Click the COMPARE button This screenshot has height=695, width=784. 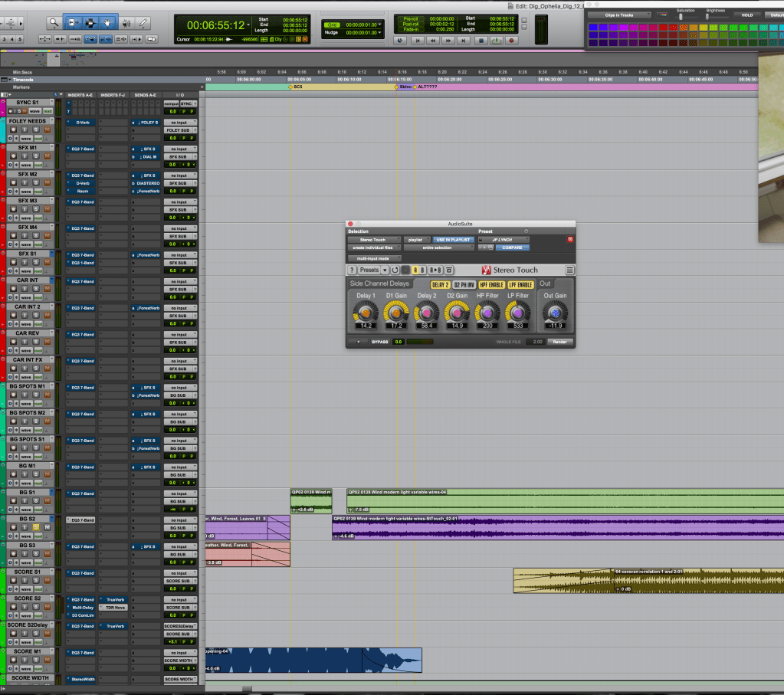[x=512, y=248]
